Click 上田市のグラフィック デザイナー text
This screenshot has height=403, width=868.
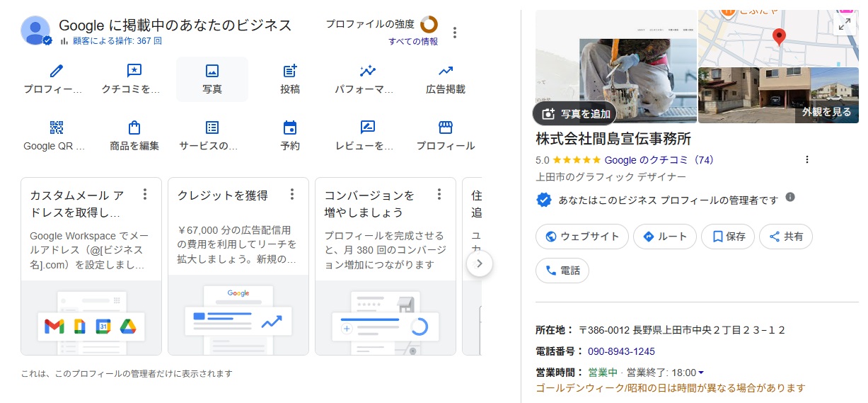point(611,177)
